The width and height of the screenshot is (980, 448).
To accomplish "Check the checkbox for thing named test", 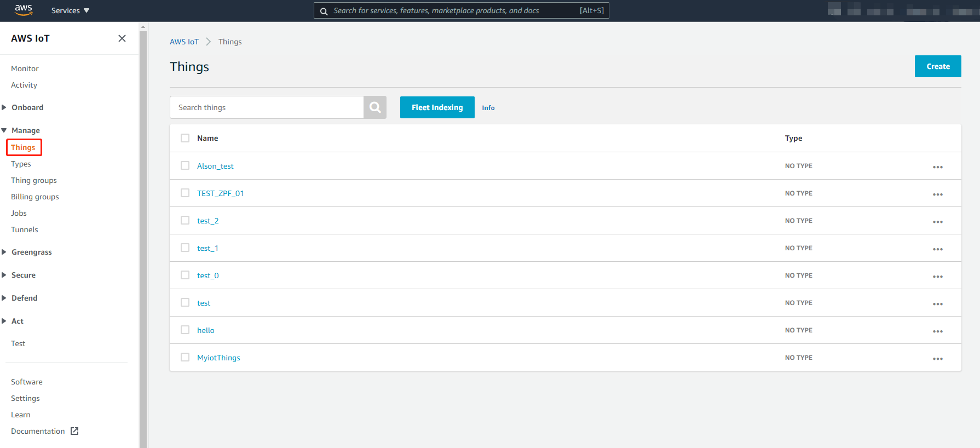I will click(185, 302).
